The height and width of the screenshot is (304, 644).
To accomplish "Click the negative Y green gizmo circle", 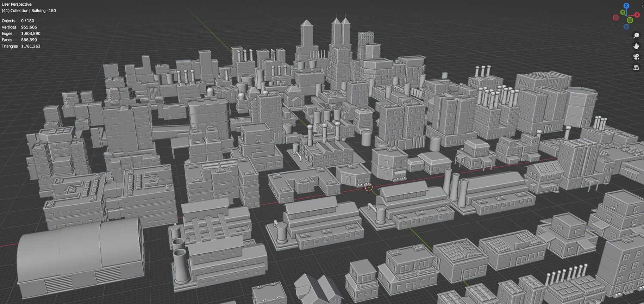I will pyautogui.click(x=630, y=20).
